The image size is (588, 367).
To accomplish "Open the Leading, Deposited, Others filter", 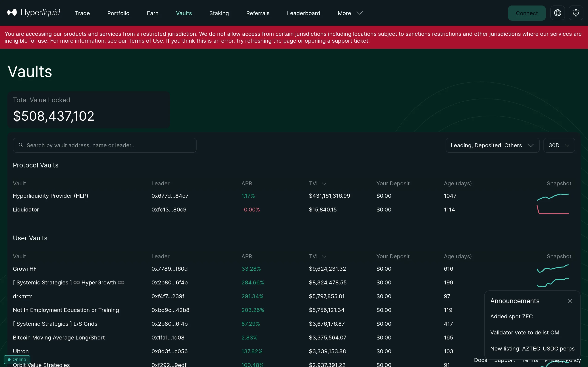I will [492, 145].
